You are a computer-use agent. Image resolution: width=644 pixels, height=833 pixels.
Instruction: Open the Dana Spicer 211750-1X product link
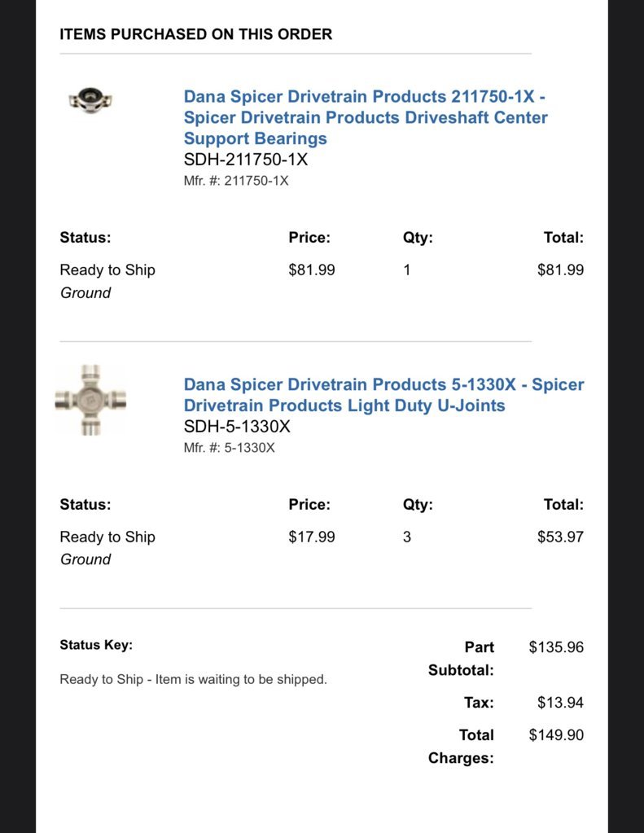pyautogui.click(x=366, y=117)
